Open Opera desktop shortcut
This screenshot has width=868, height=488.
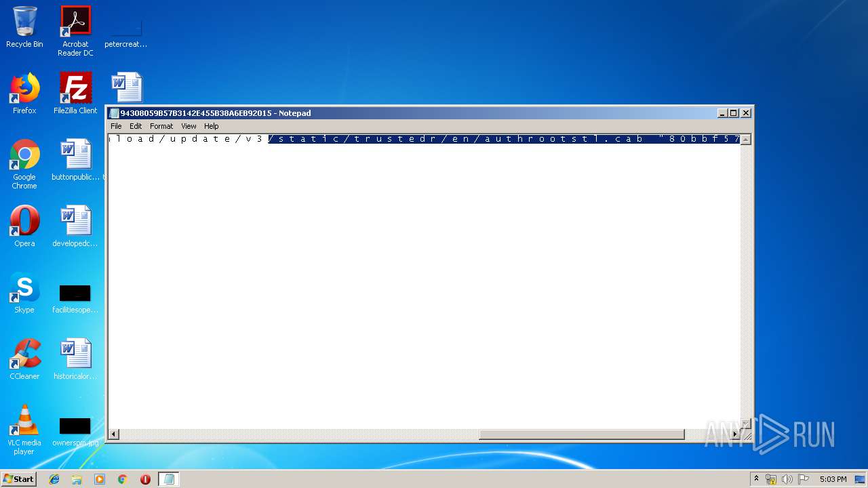click(x=24, y=226)
